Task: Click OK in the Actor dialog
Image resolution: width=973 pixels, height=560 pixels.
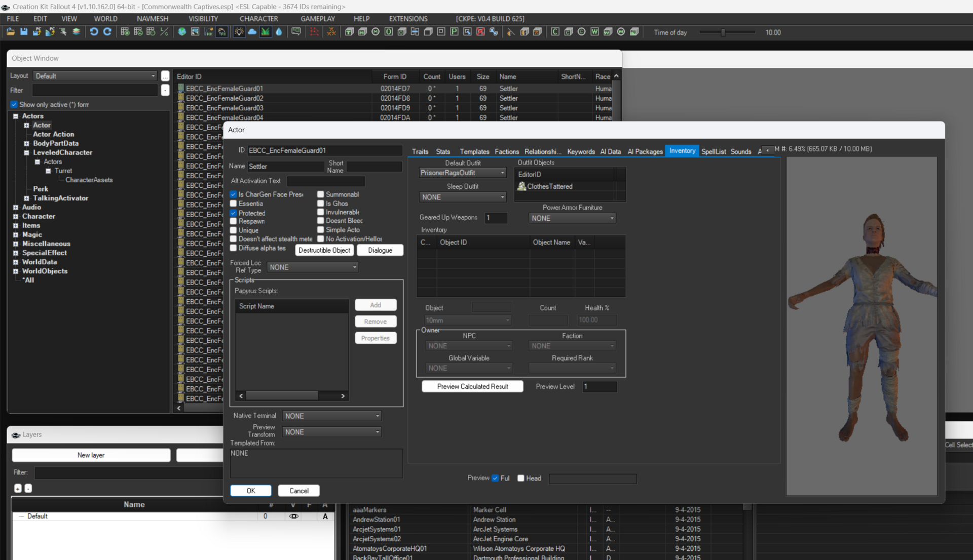Action: point(251,491)
